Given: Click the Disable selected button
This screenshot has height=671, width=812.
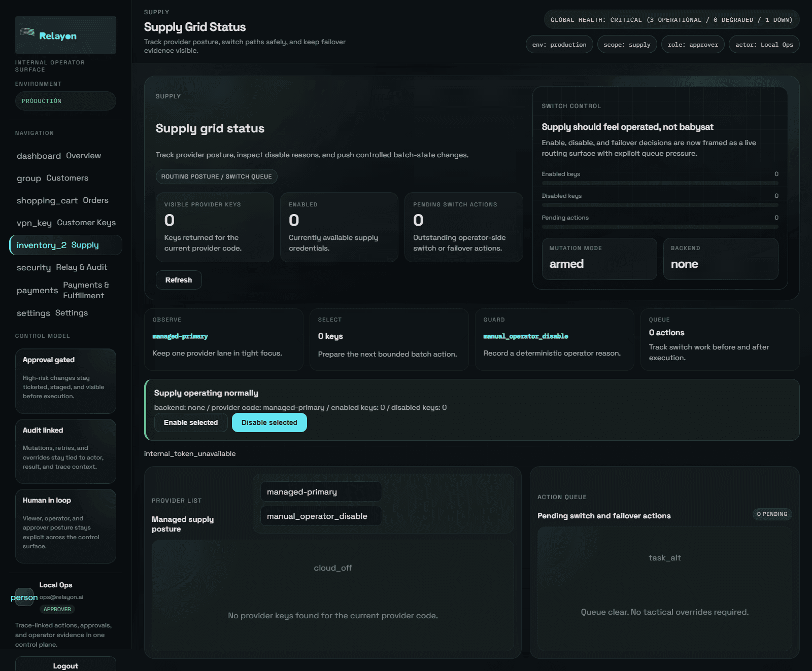Looking at the screenshot, I should click(x=269, y=422).
